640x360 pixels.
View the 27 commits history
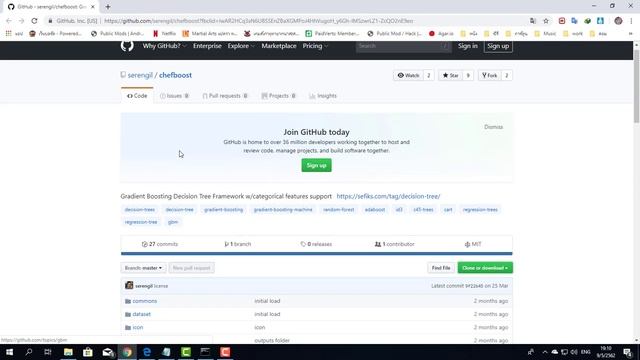pyautogui.click(x=160, y=244)
